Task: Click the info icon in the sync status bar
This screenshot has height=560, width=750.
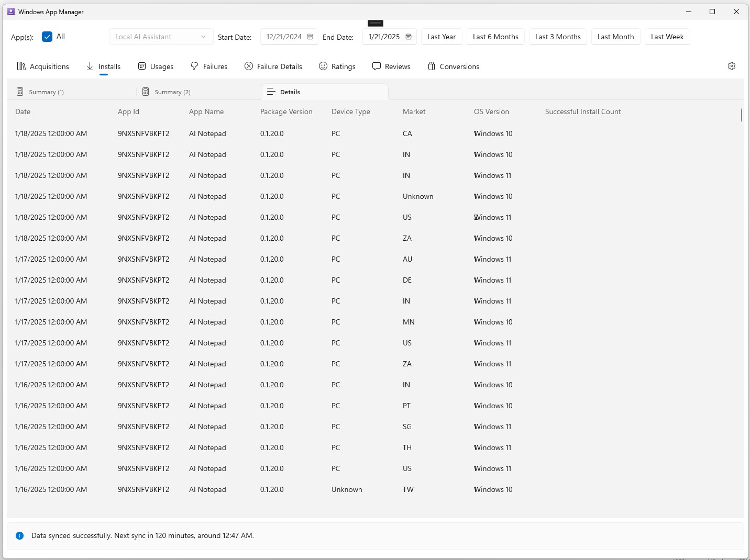Action: click(x=20, y=535)
